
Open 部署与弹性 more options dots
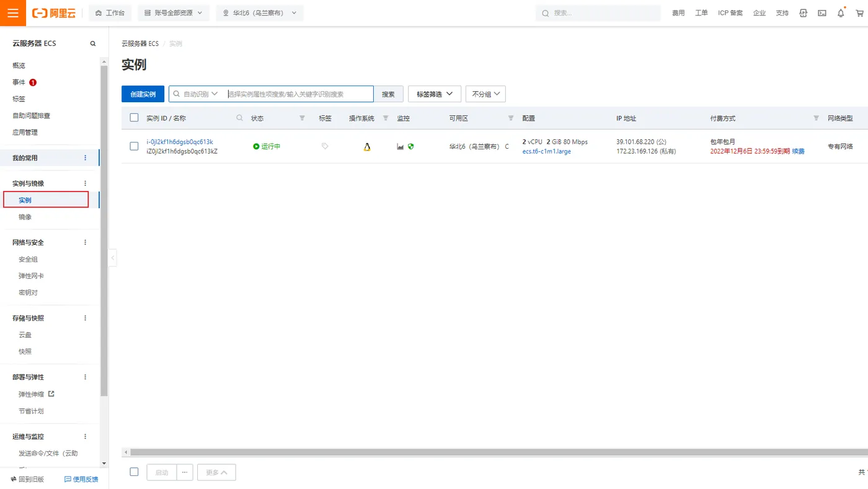[x=86, y=377]
